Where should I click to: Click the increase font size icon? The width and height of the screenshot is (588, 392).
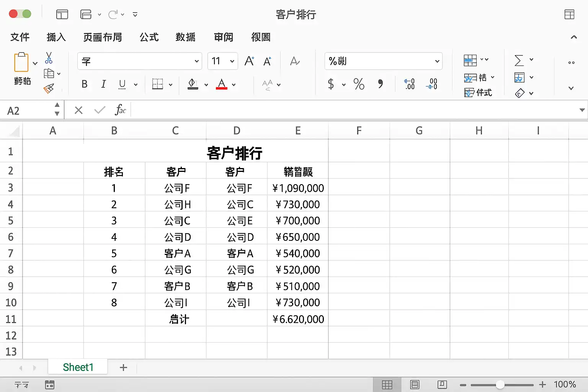point(249,61)
